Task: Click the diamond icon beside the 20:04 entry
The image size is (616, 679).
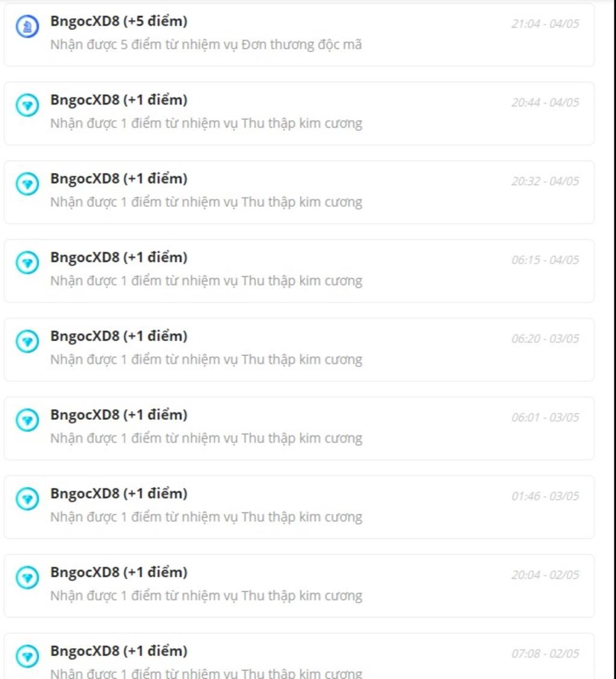Action: (27, 578)
